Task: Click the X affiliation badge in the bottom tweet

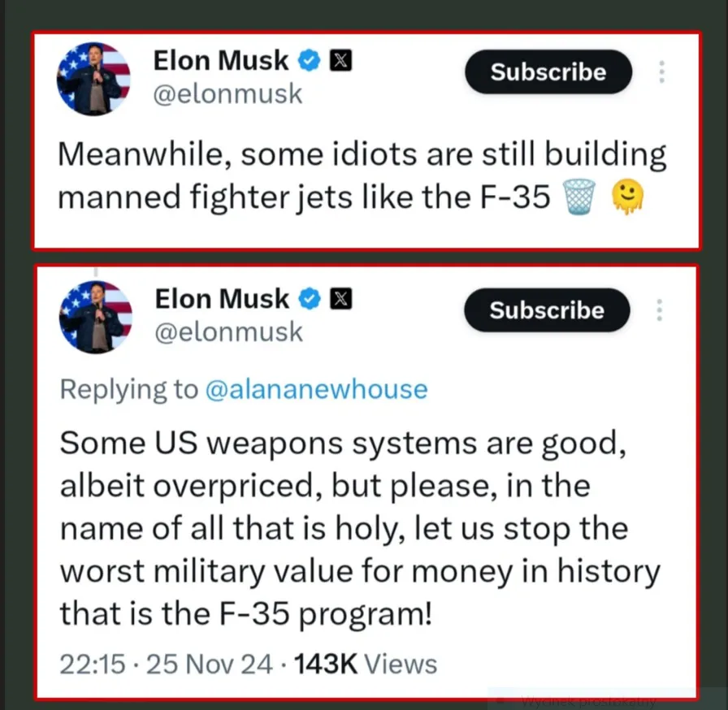Action: click(x=340, y=298)
